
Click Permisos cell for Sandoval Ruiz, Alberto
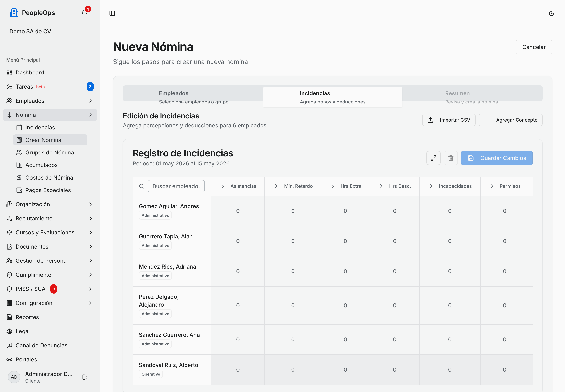tap(505, 370)
